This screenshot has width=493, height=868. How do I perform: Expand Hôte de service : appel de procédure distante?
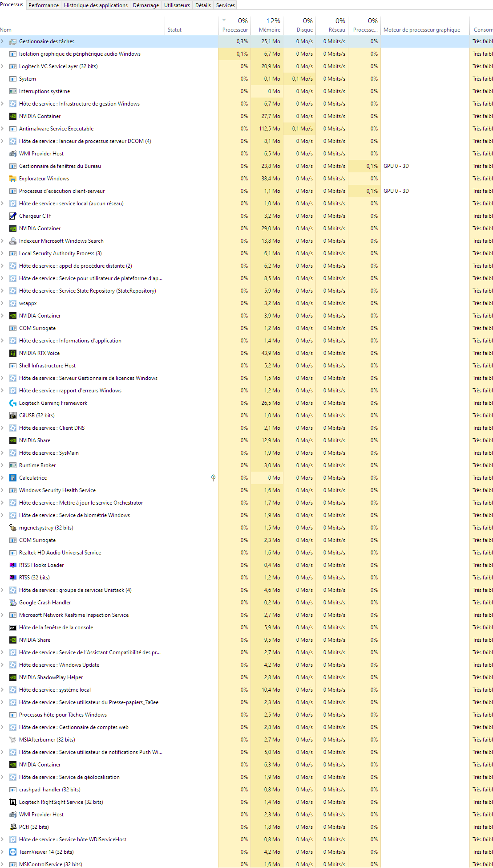[2, 266]
